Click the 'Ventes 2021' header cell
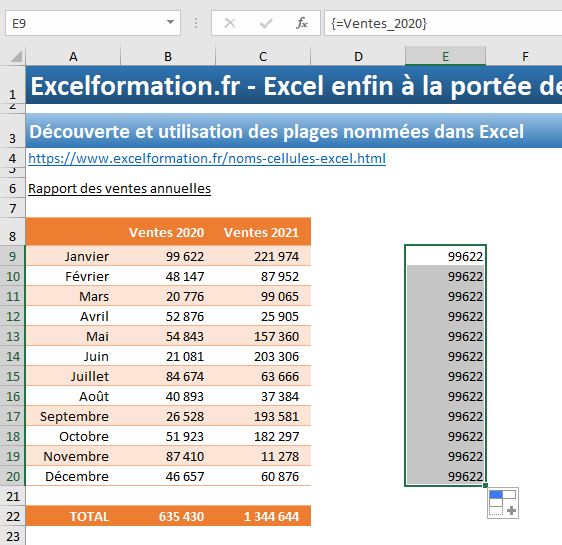The height and width of the screenshot is (545, 562). click(x=263, y=232)
